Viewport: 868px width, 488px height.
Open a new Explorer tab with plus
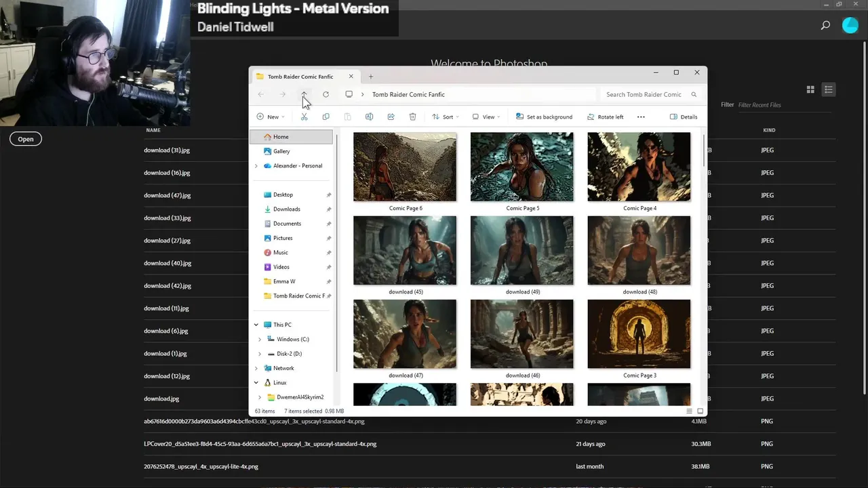[370, 77]
